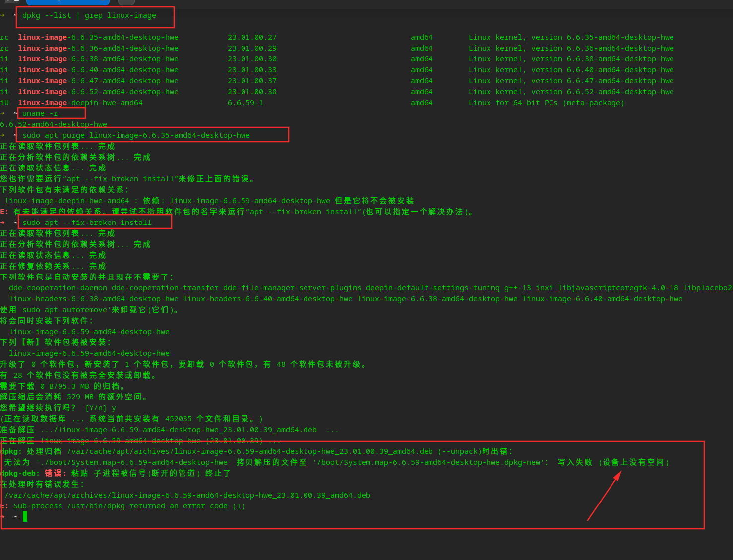Viewport: 733px width, 560px height.
Task: Click "deepin-default-settings-tuning" package name
Action: click(x=433, y=288)
